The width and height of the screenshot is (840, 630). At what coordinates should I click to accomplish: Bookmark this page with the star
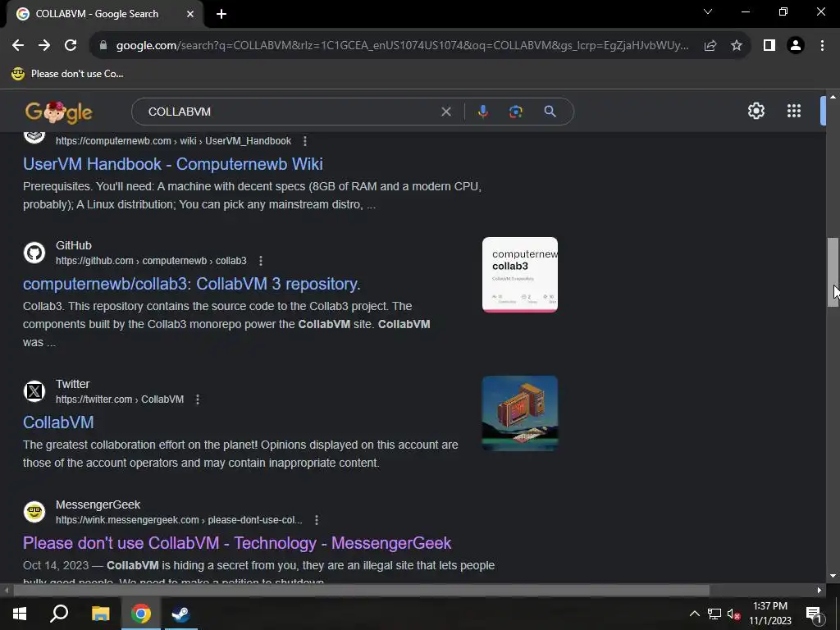coord(737,46)
